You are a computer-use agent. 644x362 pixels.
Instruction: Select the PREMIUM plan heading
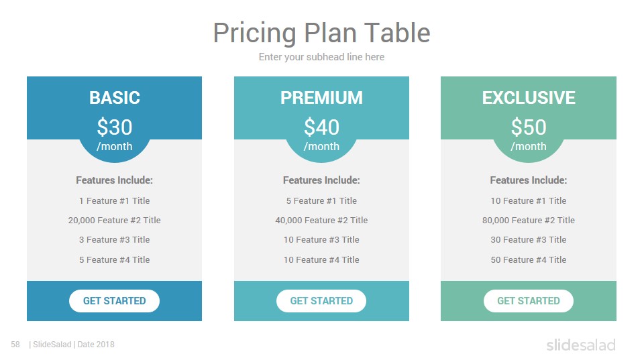pyautogui.click(x=321, y=98)
